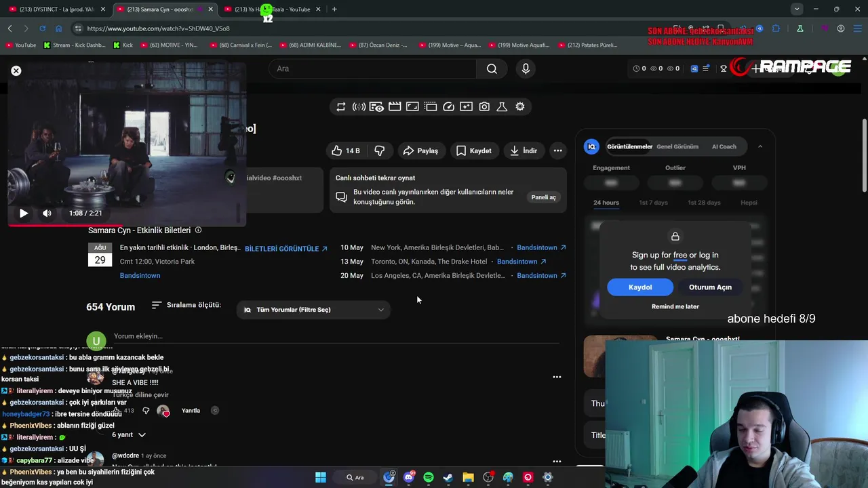The image size is (868, 488).
Task: Click the trophy icon in header
Action: (724, 68)
